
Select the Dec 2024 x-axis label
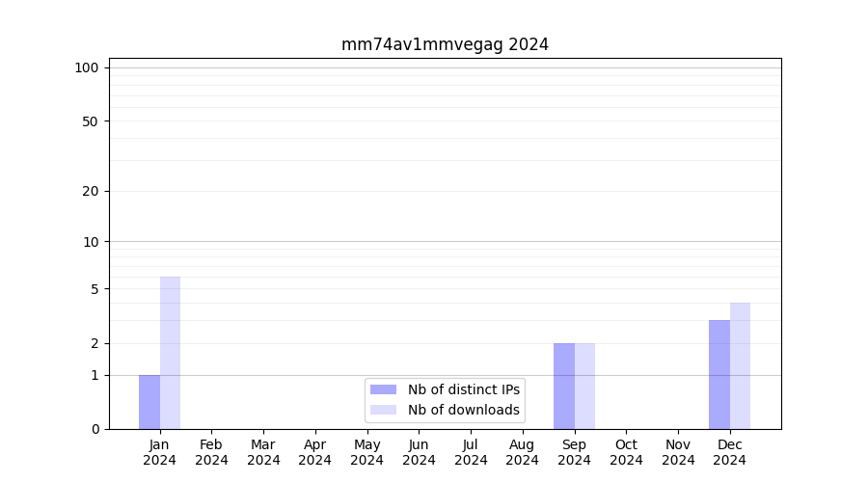pyautogui.click(x=729, y=452)
